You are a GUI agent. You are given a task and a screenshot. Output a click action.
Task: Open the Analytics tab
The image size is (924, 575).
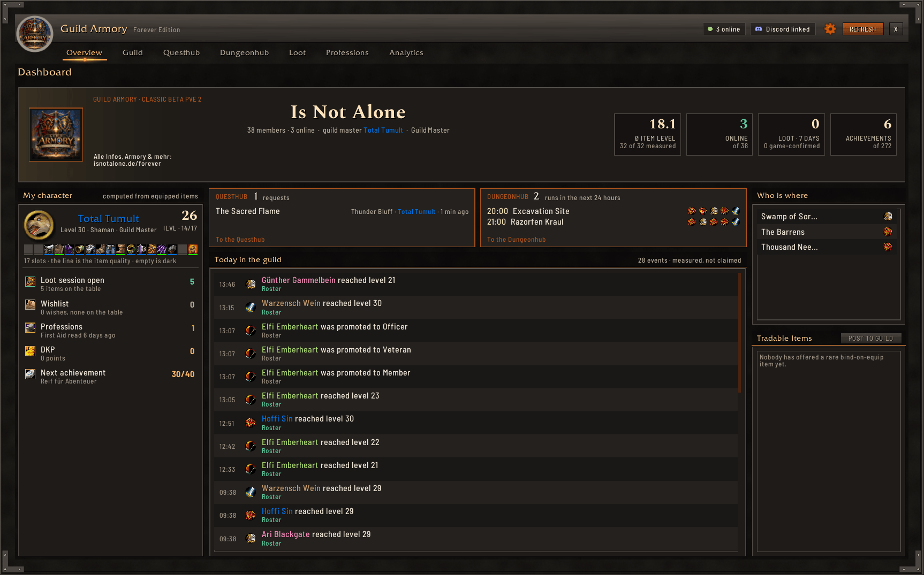click(406, 52)
